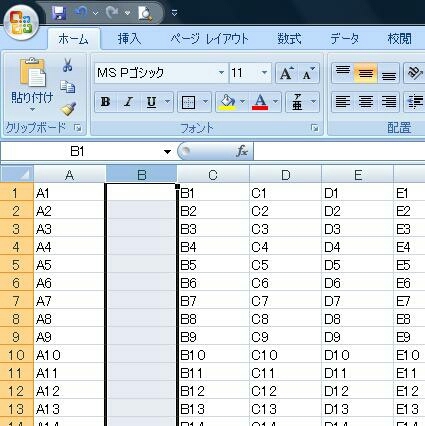425x426 pixels.
Task: Switch to the 数式 tab
Action: click(289, 39)
